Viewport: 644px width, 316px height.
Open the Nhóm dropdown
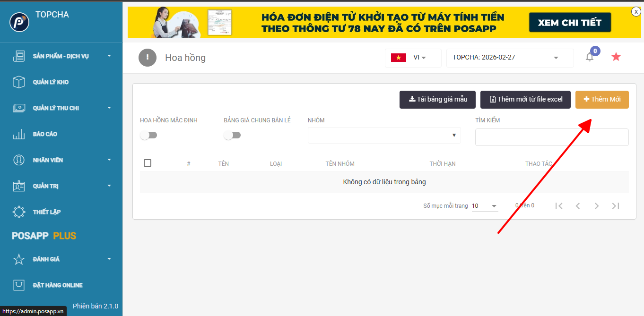point(384,135)
